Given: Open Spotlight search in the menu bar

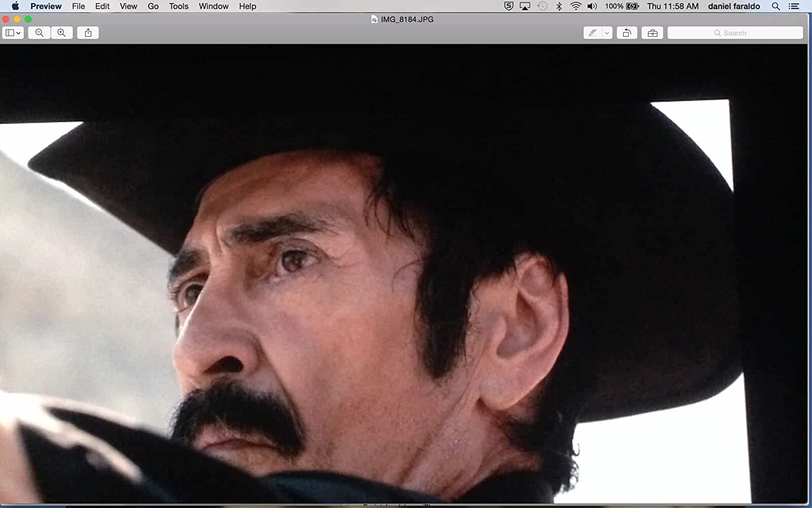Looking at the screenshot, I should click(x=775, y=7).
